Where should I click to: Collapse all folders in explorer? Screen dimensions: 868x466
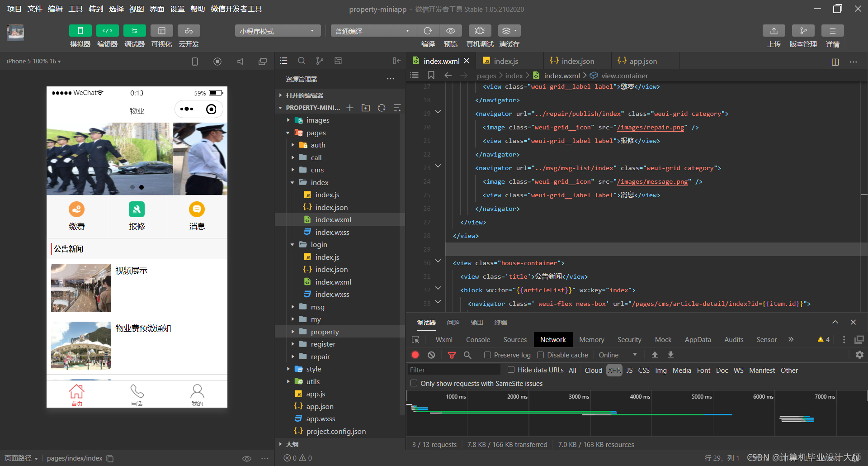[x=397, y=108]
